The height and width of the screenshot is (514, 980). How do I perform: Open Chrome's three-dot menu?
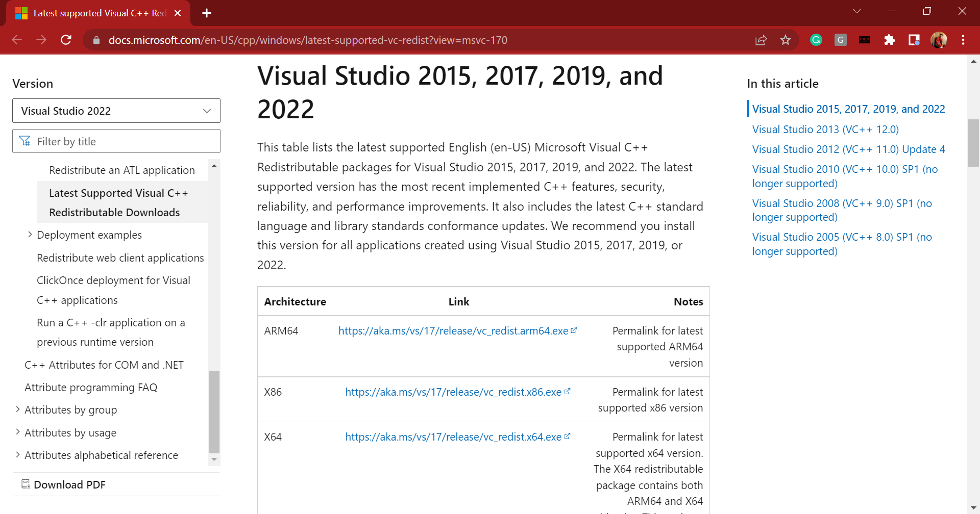pyautogui.click(x=964, y=40)
